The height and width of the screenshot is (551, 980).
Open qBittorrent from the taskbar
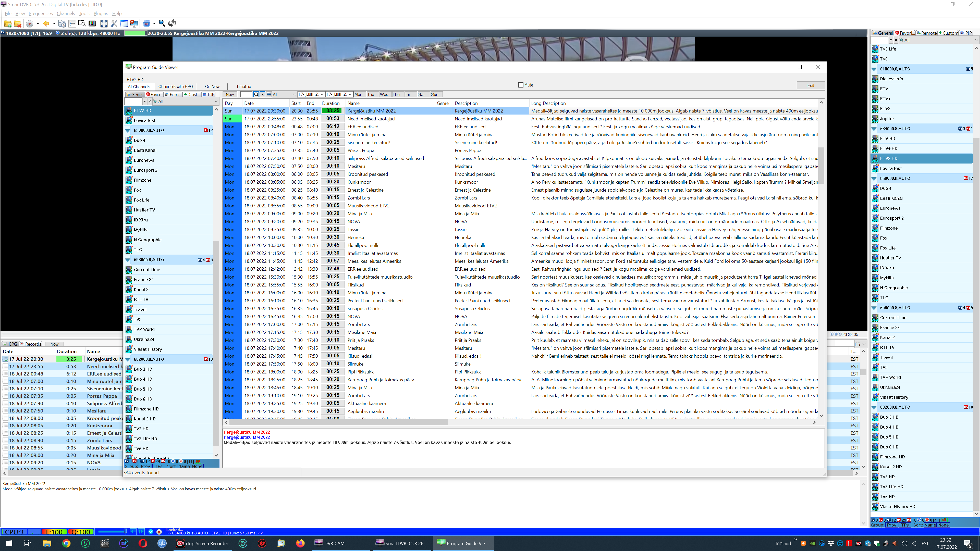(162, 543)
